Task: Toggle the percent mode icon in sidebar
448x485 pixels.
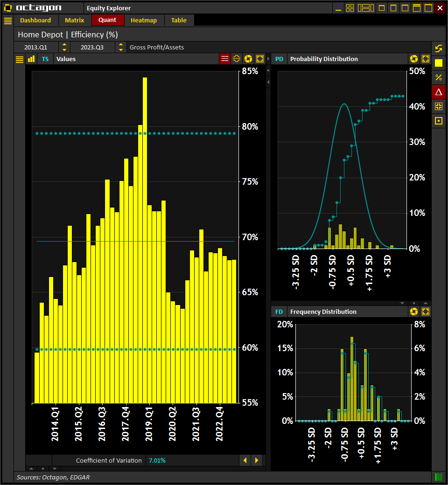Action: [x=439, y=77]
